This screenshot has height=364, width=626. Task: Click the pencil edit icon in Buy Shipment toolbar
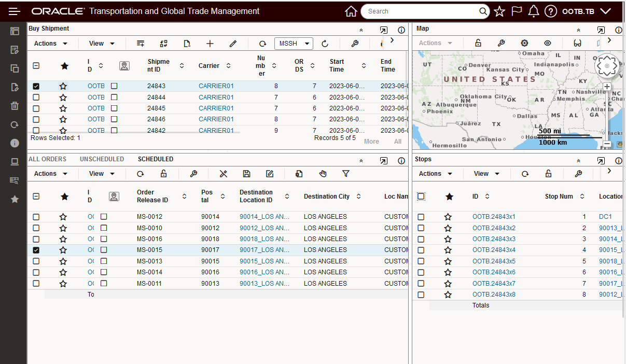coord(233,44)
